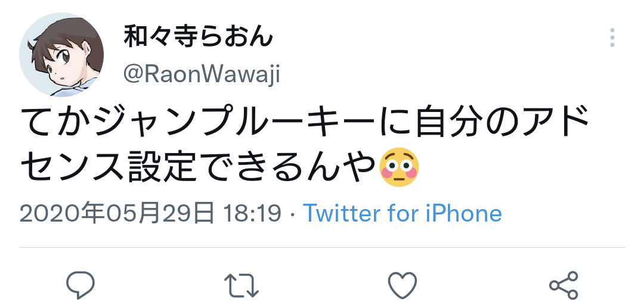Click the display name 和々寺らおん

pos(198,36)
